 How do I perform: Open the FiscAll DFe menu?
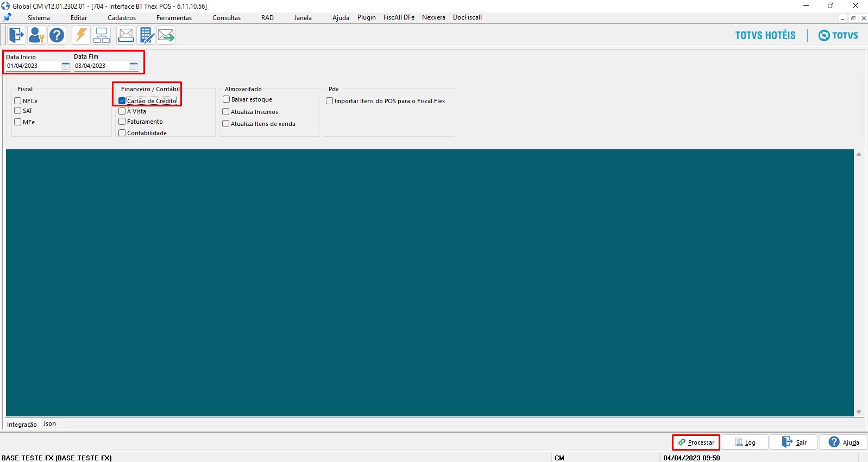pos(399,17)
